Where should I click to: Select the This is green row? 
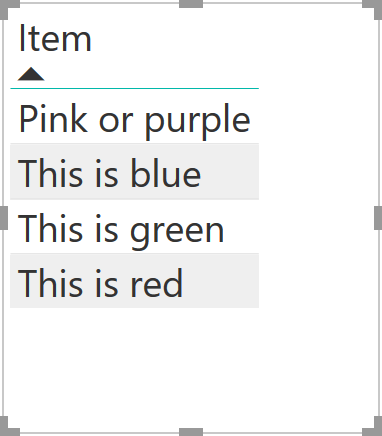coord(134,227)
